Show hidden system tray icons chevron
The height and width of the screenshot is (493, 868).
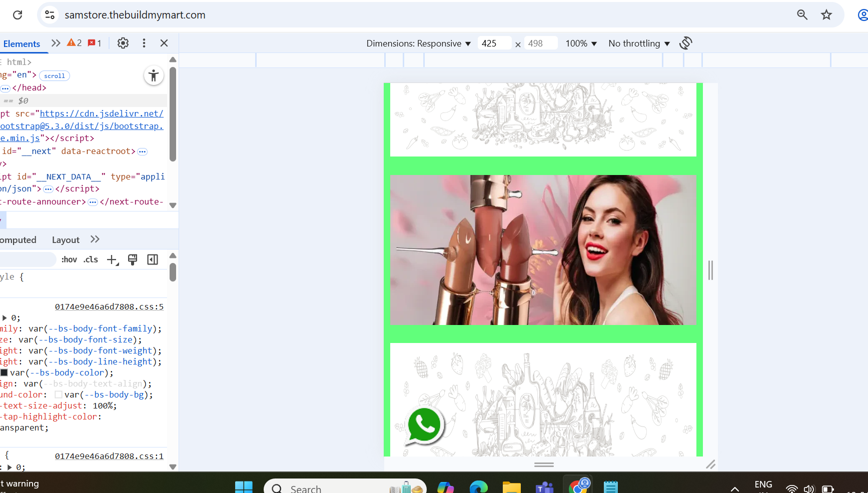(x=735, y=488)
